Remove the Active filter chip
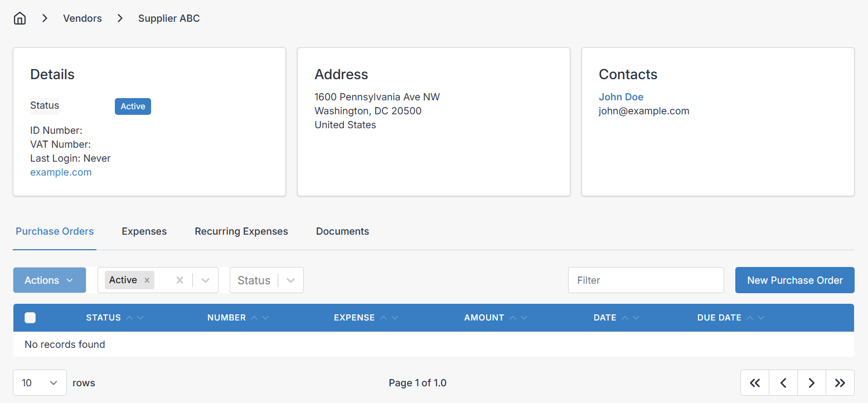The height and width of the screenshot is (403, 868). 146,280
